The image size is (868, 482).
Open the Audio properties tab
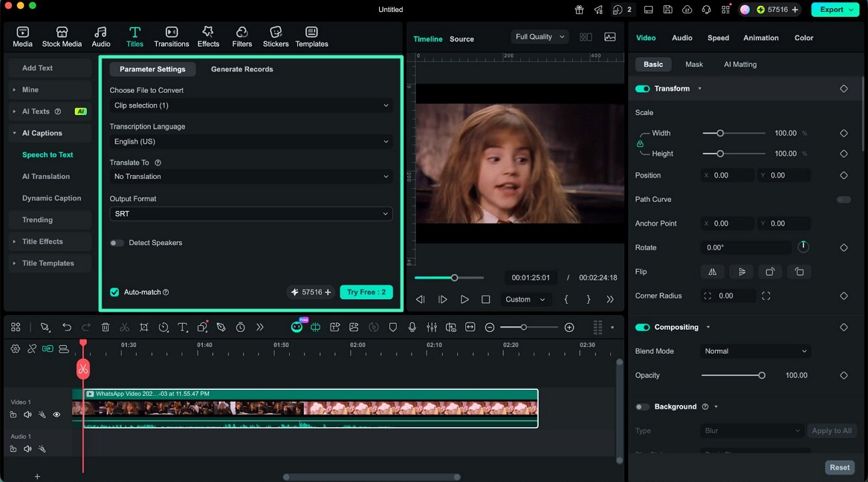pyautogui.click(x=682, y=38)
